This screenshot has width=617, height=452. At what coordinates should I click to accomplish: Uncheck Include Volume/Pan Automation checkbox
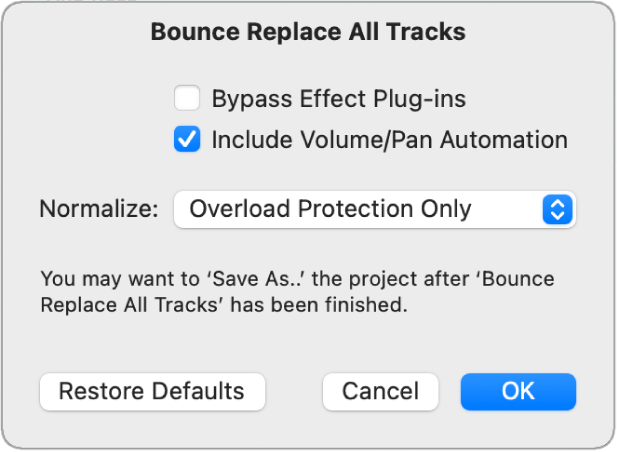point(187,140)
